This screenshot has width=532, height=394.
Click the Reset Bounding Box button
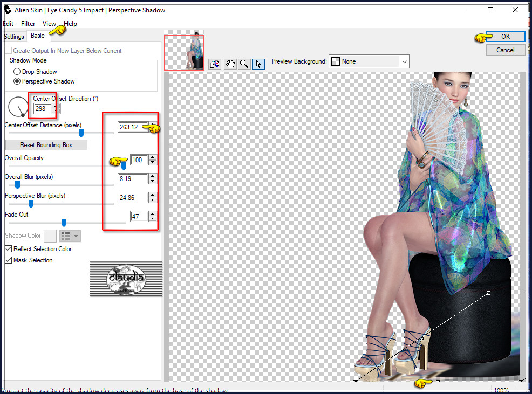point(46,145)
